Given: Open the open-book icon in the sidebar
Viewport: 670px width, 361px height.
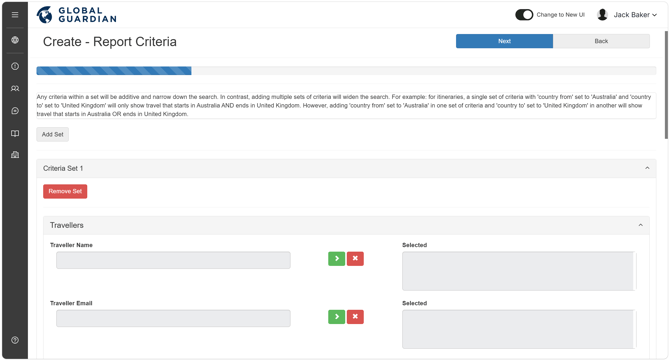Looking at the screenshot, I should pyautogui.click(x=15, y=133).
